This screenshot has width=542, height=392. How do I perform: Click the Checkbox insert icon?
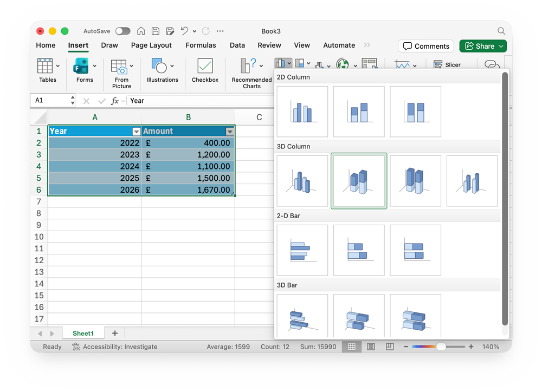(x=205, y=67)
